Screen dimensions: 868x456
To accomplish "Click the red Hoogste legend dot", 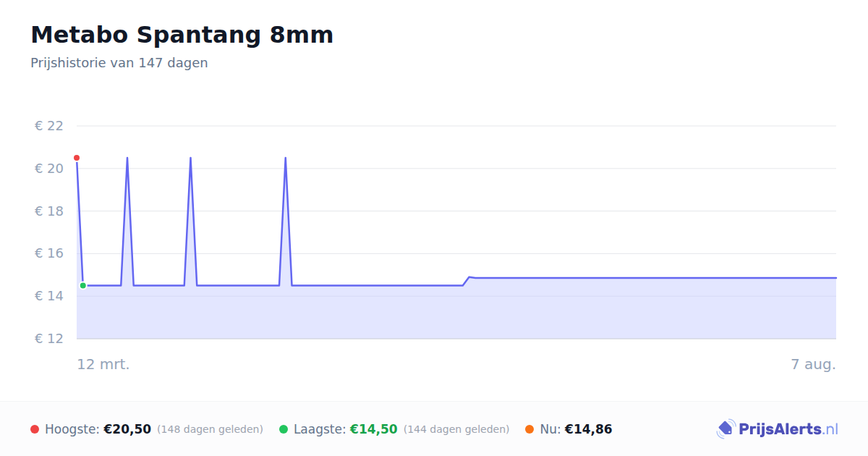I will (35, 429).
